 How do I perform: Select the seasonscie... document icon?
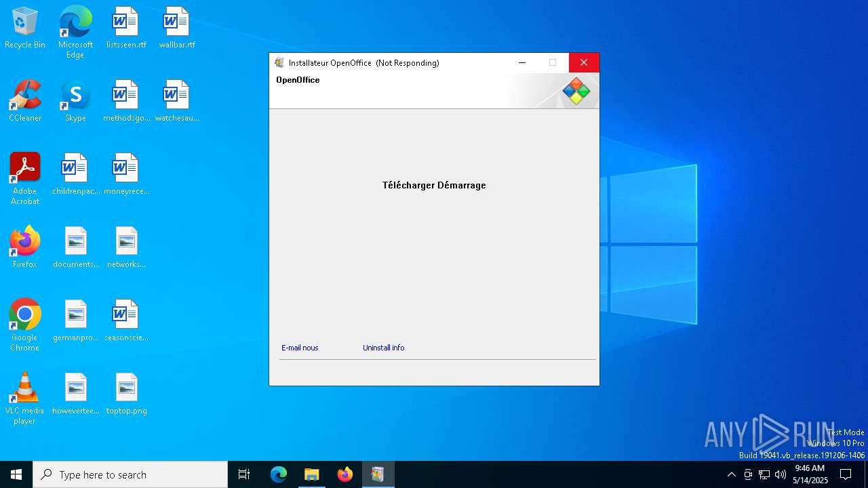pos(126,321)
